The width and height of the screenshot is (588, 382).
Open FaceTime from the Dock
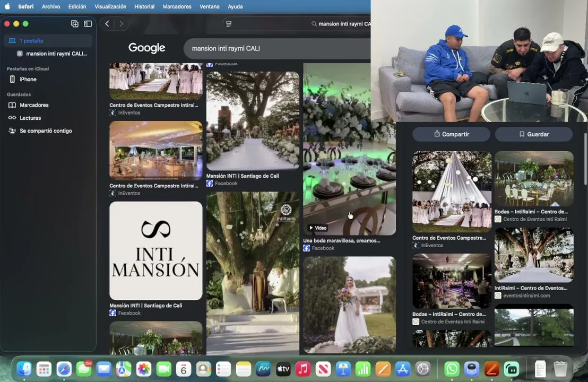pyautogui.click(x=163, y=369)
